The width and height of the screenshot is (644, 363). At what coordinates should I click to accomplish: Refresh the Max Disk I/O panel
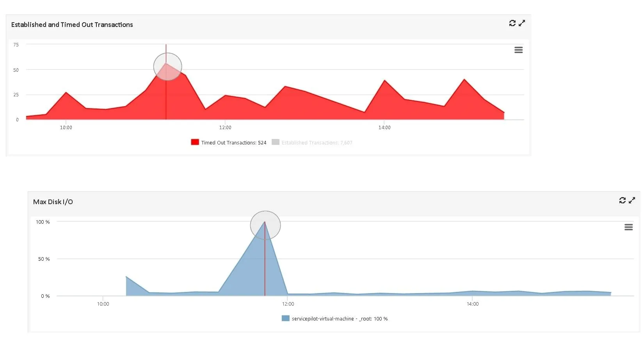(x=622, y=201)
